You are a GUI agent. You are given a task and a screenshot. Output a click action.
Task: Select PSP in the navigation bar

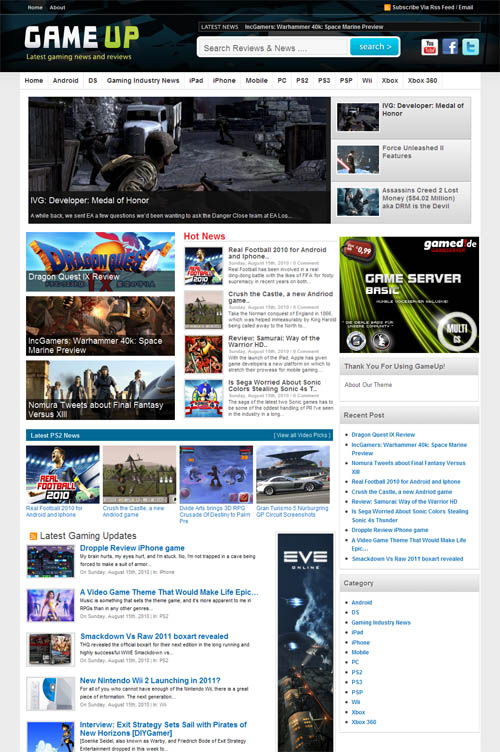click(x=346, y=81)
